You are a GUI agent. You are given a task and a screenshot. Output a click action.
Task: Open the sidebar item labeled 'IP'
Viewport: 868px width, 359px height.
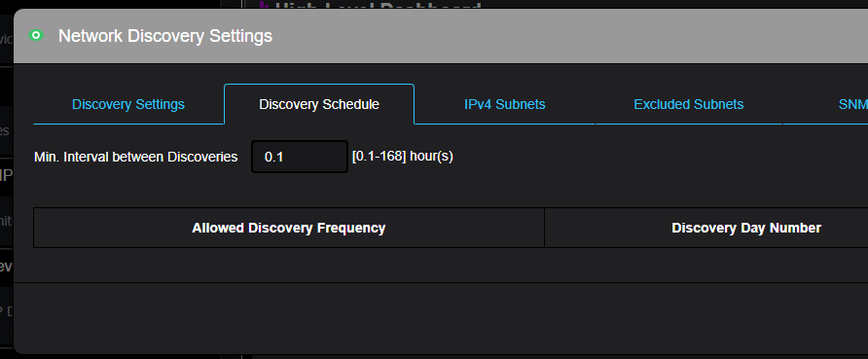coord(6,176)
